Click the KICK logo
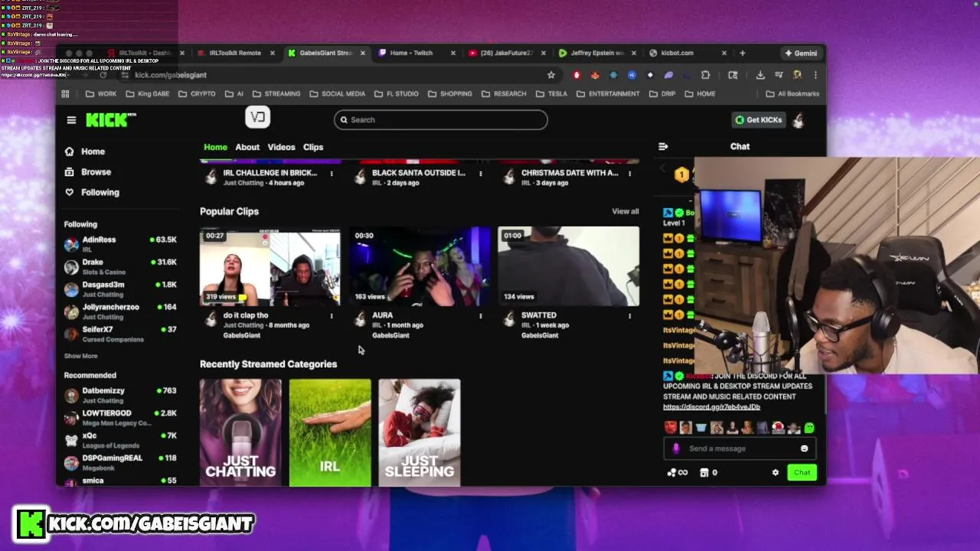Image resolution: width=980 pixels, height=551 pixels. pos(111,119)
